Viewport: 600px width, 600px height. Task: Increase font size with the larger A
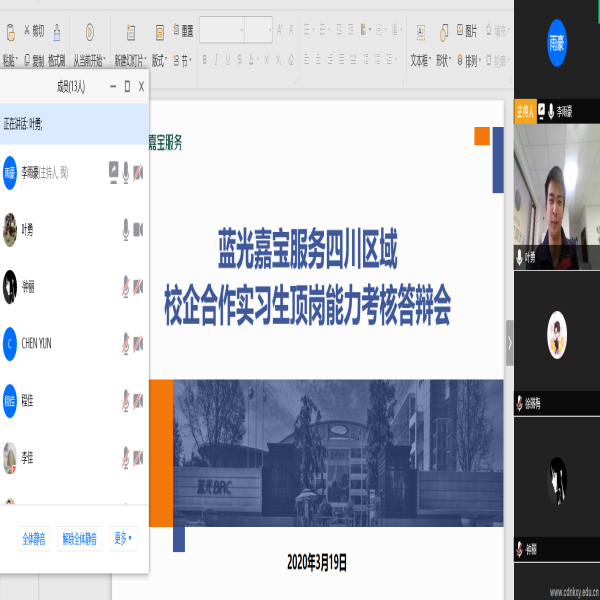[280, 30]
